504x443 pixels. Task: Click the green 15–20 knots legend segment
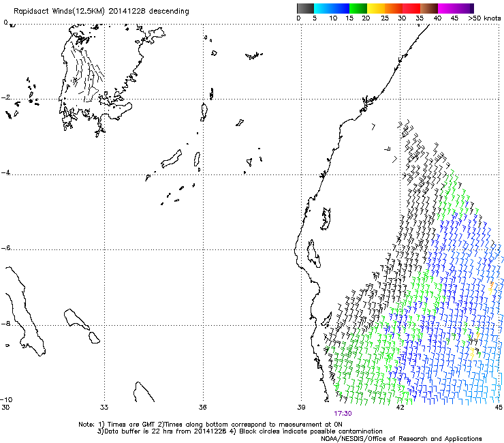coord(358,8)
